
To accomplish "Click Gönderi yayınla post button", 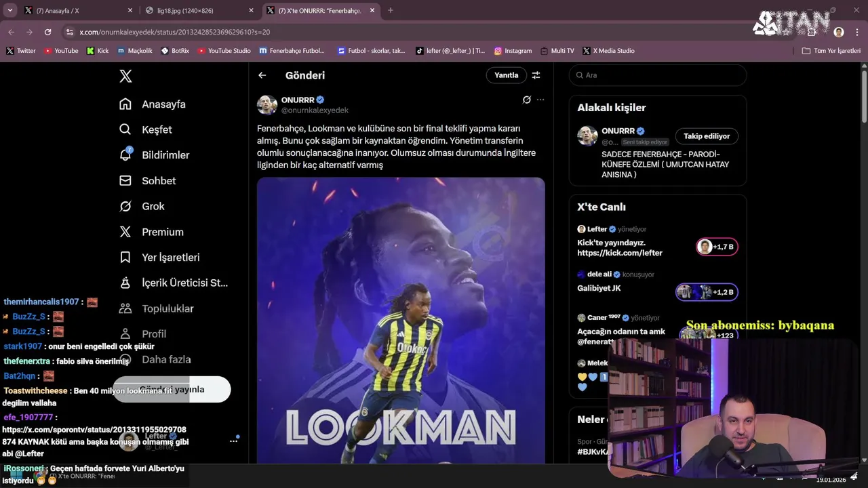I will click(172, 389).
